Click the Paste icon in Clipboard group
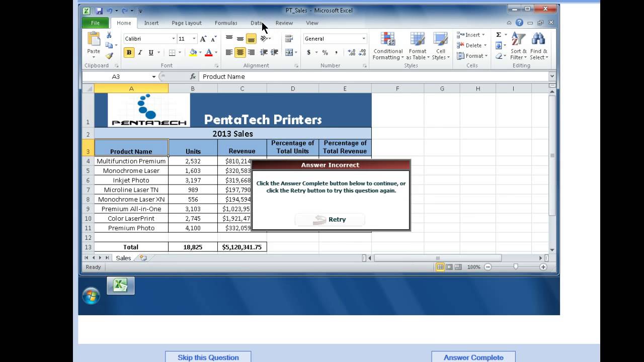This screenshot has width=644, height=362. (x=94, y=39)
